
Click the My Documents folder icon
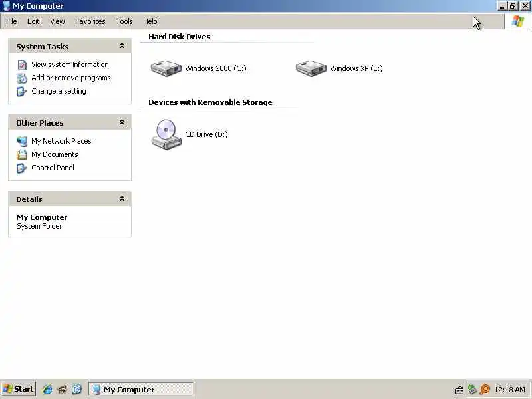click(22, 154)
